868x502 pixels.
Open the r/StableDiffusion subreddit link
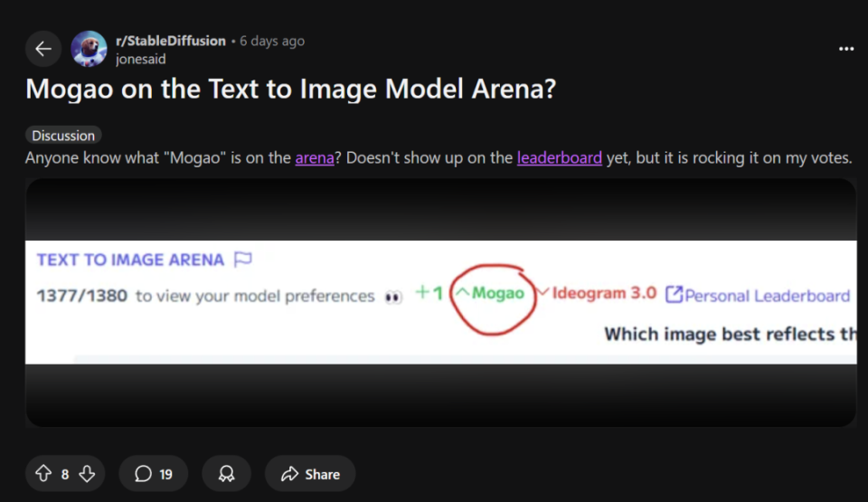point(171,41)
